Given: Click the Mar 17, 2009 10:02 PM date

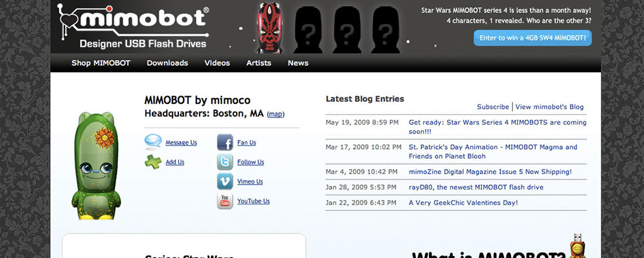Looking at the screenshot, I should coord(363,147).
